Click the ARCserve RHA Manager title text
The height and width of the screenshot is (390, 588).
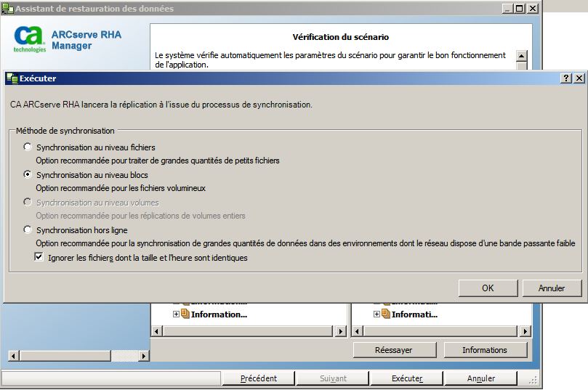pyautogui.click(x=86, y=40)
